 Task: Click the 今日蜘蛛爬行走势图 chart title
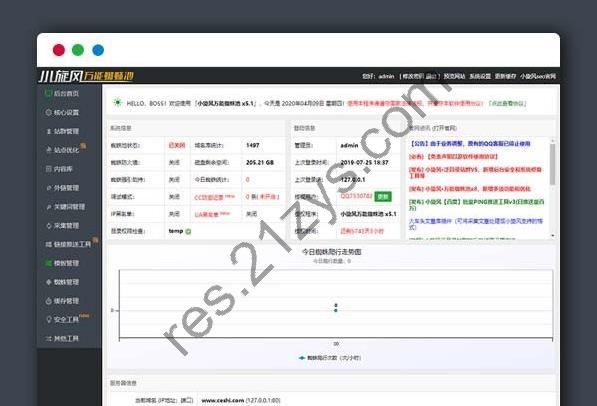pos(332,252)
